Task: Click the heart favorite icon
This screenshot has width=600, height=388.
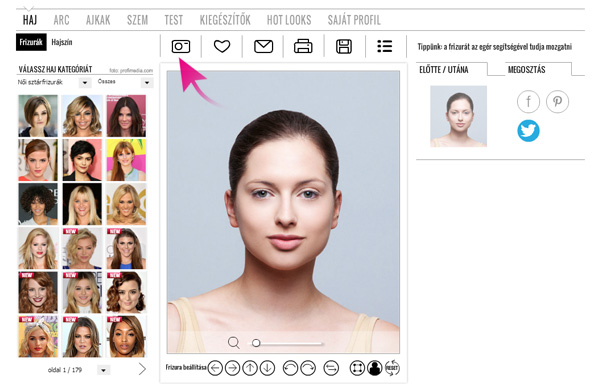Action: pos(222,46)
